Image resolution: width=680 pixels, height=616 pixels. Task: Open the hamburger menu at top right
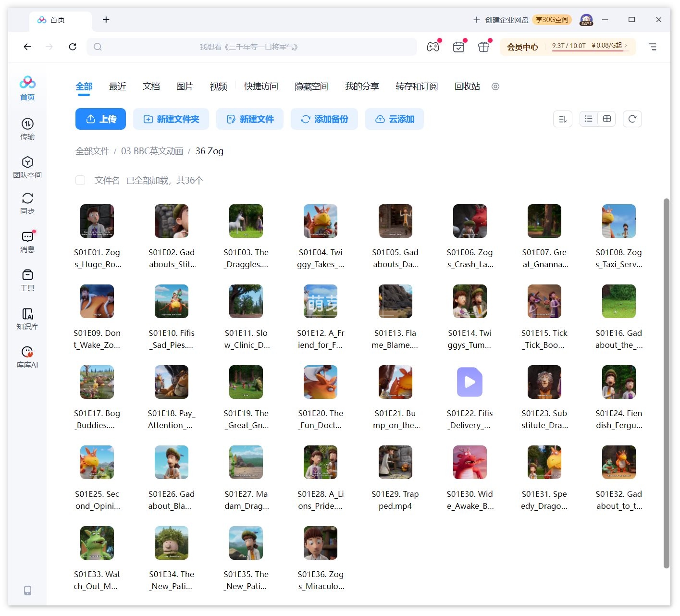coord(653,47)
